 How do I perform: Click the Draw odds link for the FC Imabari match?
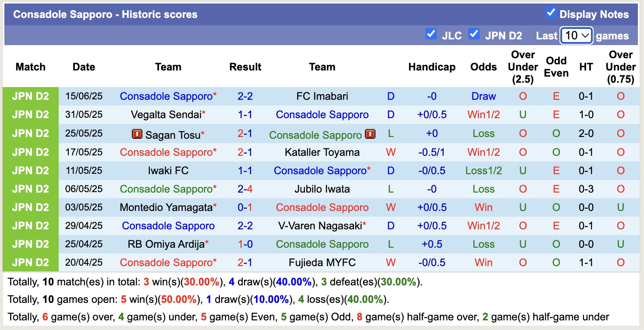[483, 96]
